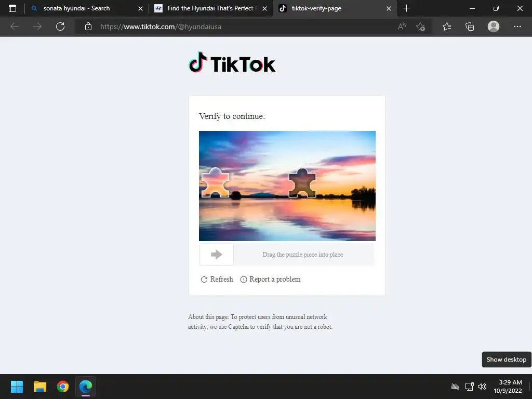The width and height of the screenshot is (532, 399).
Task: Open a new browser tab
Action: coord(406,8)
